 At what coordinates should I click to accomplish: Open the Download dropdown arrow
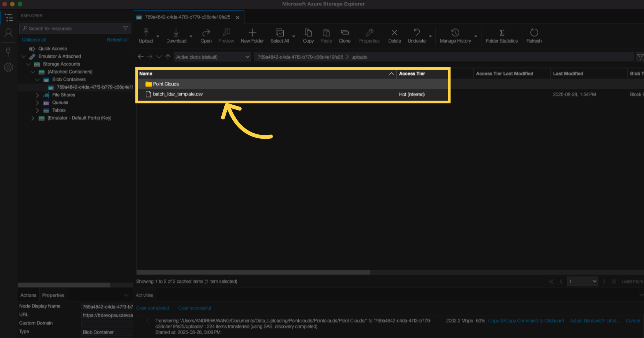191,36
